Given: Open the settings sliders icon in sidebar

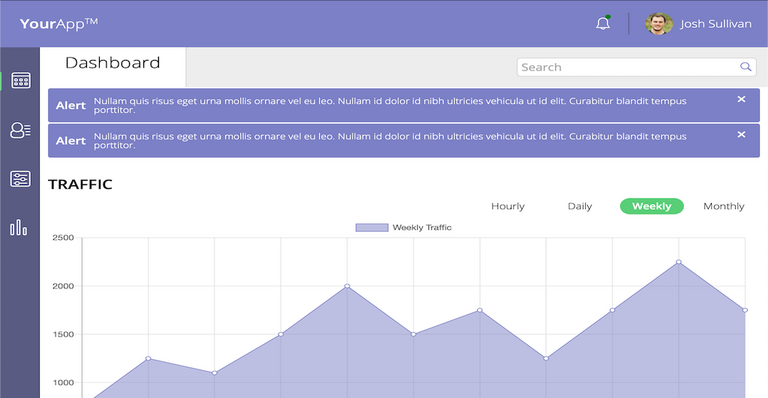Looking at the screenshot, I should (x=21, y=179).
